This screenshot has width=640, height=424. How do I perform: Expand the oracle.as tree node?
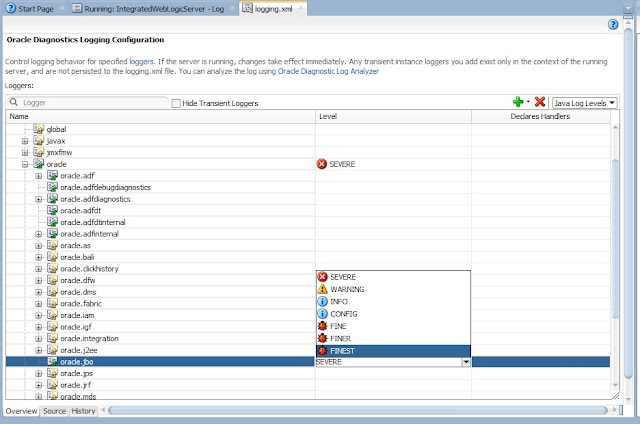pyautogui.click(x=39, y=246)
